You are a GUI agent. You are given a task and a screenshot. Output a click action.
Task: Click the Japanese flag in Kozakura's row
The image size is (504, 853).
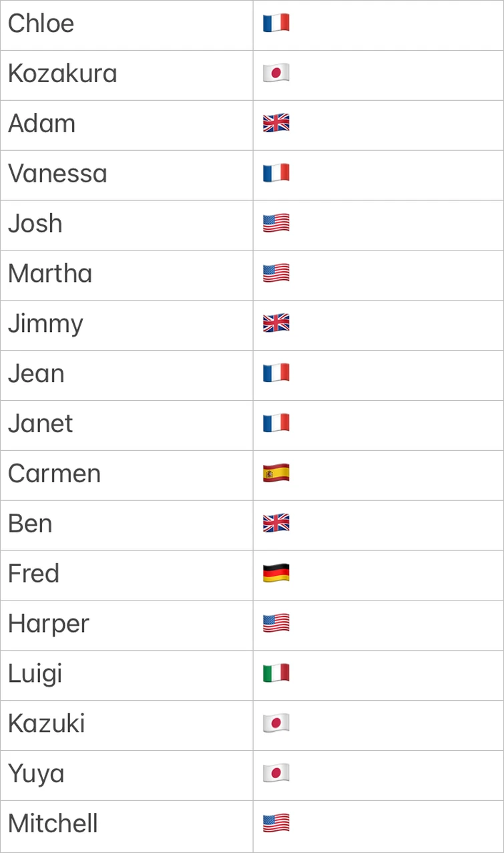(x=276, y=74)
